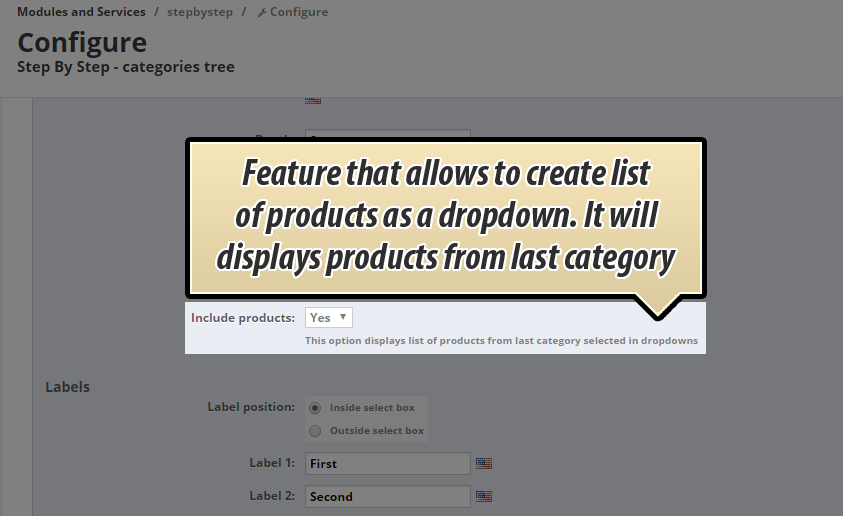This screenshot has height=516, width=843.
Task: Click the wrench icon in the breadcrumb
Action: (262, 13)
